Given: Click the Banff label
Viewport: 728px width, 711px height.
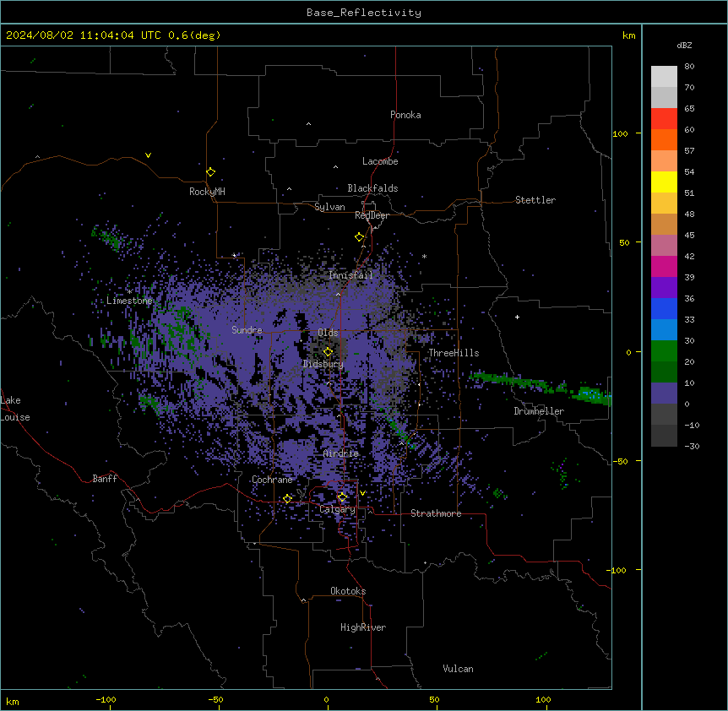Looking at the screenshot, I should 105,479.
